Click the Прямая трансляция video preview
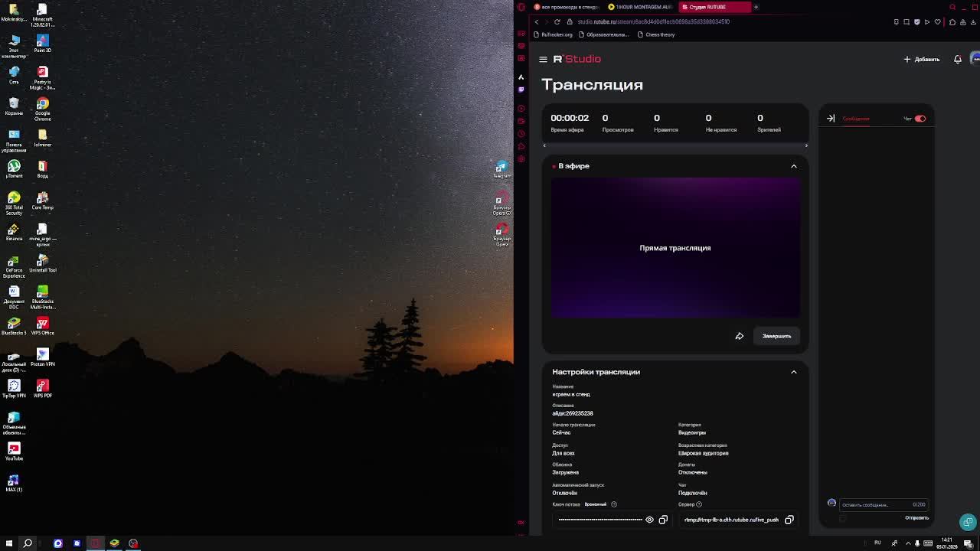 point(675,248)
